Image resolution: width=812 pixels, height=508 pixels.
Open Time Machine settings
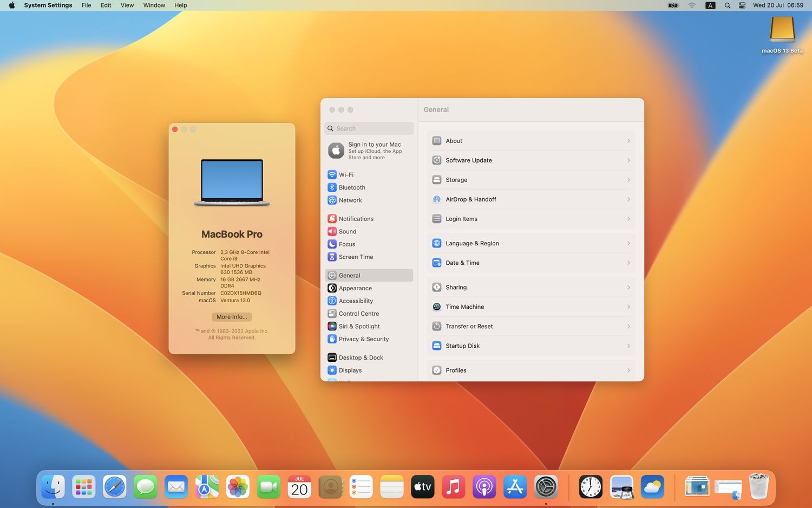click(x=531, y=307)
